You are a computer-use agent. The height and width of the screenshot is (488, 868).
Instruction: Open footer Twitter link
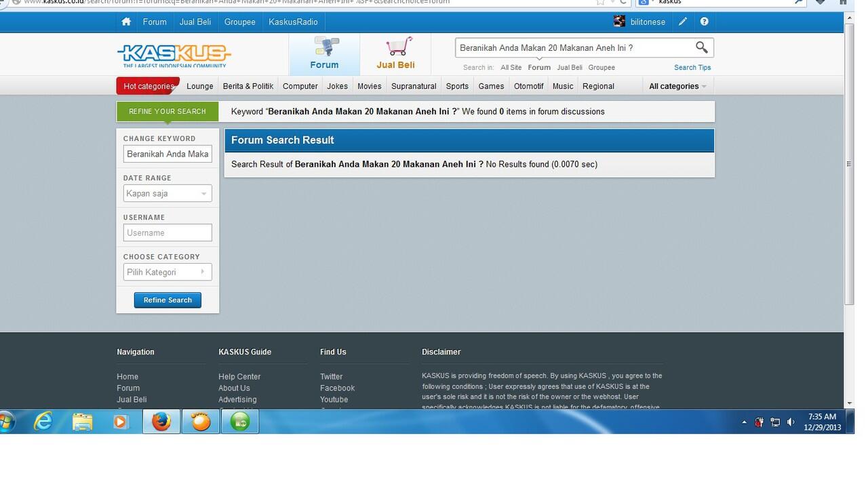point(332,377)
